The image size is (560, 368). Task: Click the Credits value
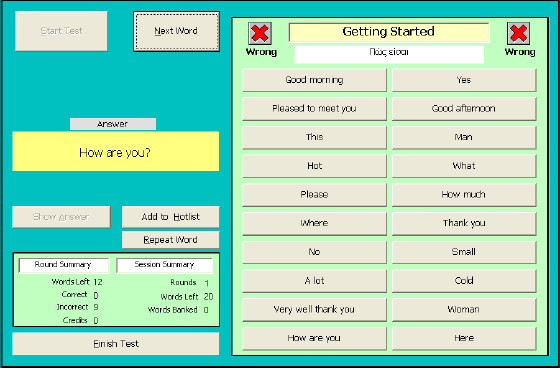[96, 320]
